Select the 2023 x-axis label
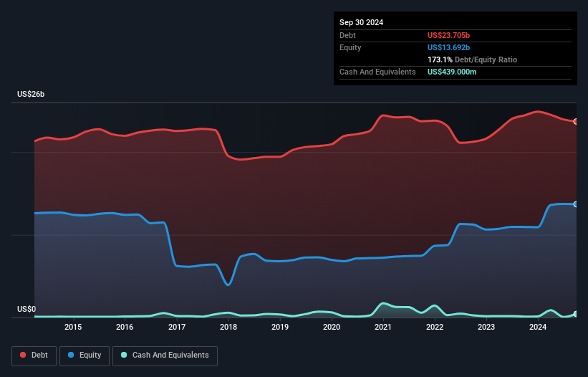Screen dimensions: 588x377 click(486, 327)
